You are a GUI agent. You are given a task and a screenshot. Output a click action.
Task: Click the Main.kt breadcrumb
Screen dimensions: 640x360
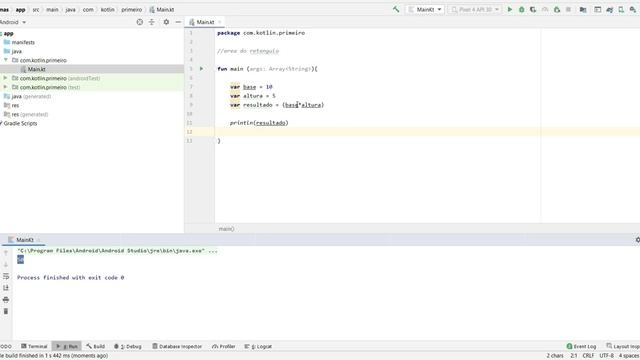click(162, 9)
